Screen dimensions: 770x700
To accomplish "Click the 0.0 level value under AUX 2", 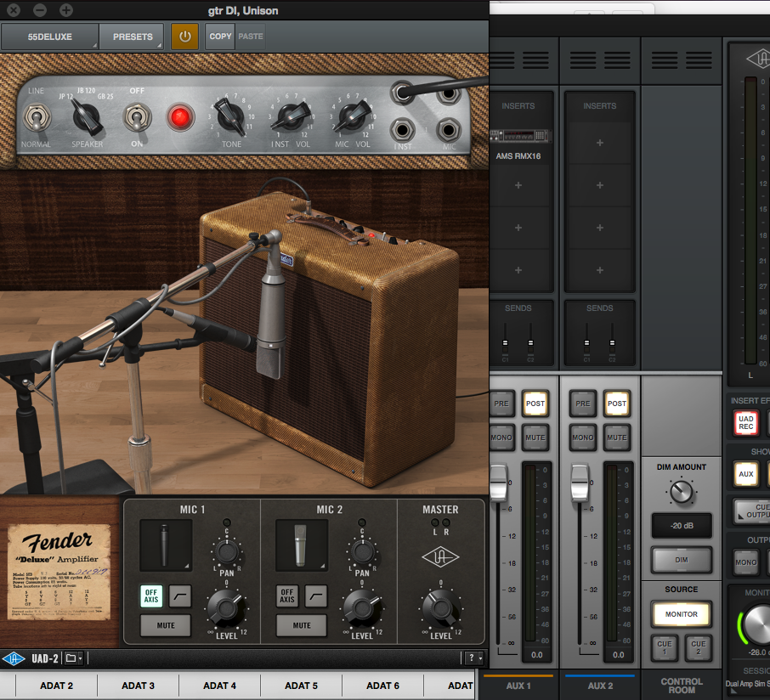I will (x=618, y=655).
